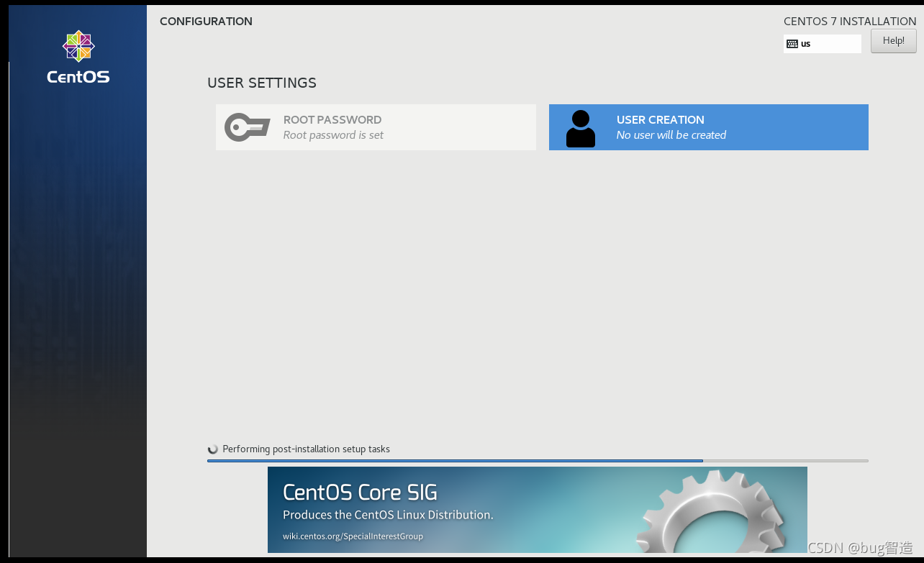Click the 'No user will be created' text
Image resolution: width=924 pixels, height=563 pixels.
(671, 135)
